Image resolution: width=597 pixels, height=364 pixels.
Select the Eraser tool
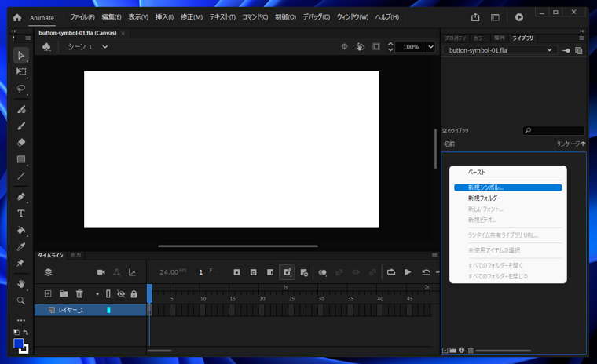click(x=21, y=143)
